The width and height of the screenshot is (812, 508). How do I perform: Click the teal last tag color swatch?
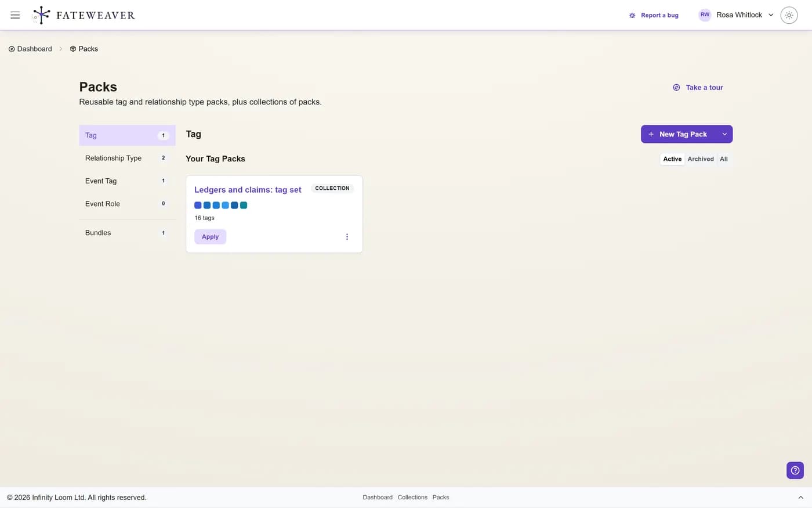point(244,205)
